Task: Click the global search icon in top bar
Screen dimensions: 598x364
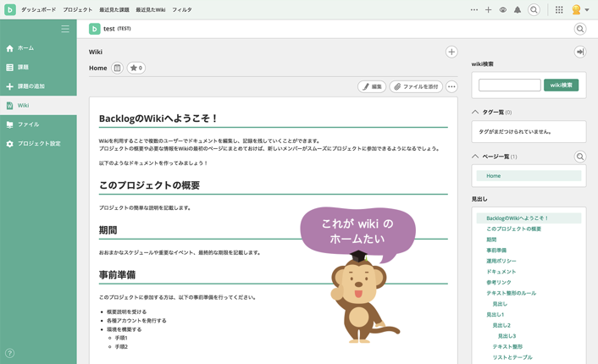Action: tap(534, 10)
